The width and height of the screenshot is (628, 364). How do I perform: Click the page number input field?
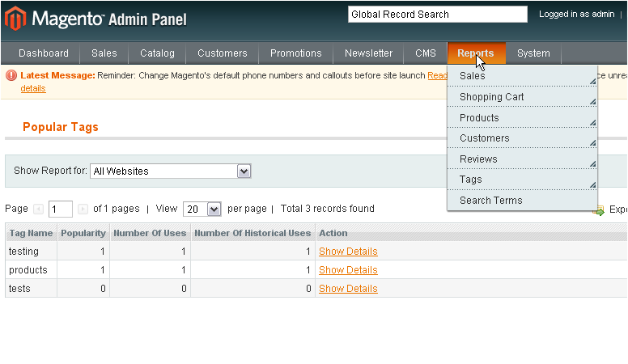tap(61, 209)
